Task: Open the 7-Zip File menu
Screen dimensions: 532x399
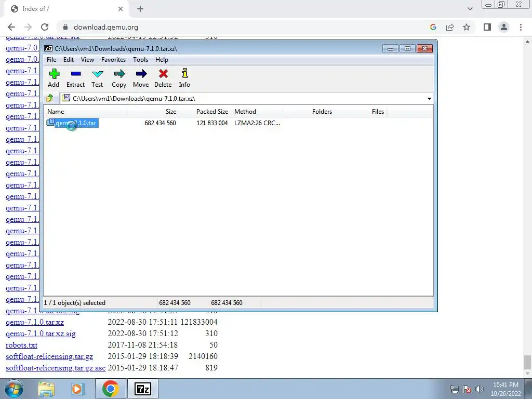Action: point(51,60)
